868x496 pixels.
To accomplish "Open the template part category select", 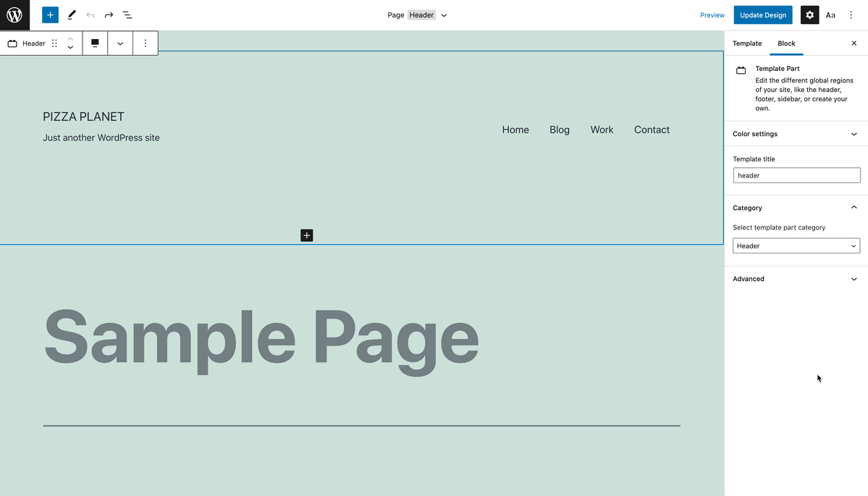I will (x=796, y=245).
